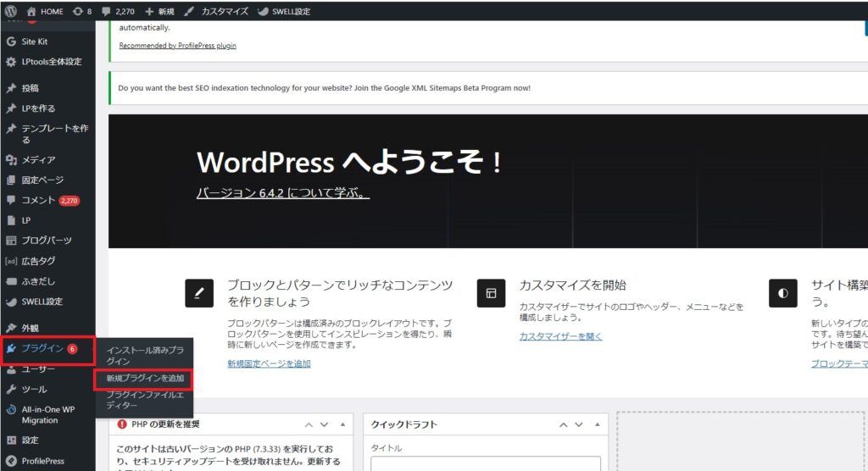Click the ProfilePress icon
868x471 pixels.
pyautogui.click(x=11, y=461)
